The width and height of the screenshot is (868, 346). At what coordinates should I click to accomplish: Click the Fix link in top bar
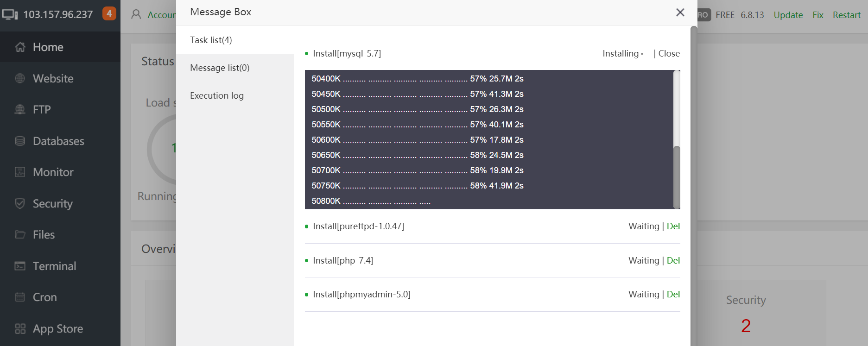click(818, 15)
